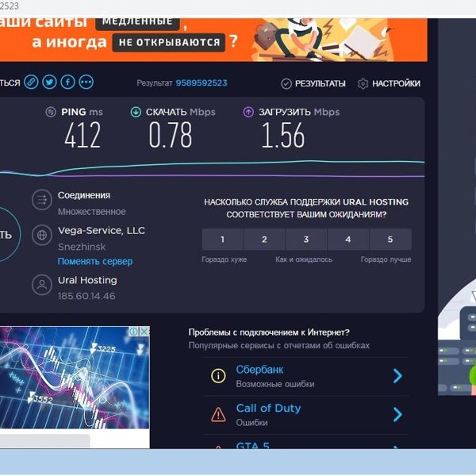Copy result link via chain icon
The width and height of the screenshot is (476, 476).
31,82
